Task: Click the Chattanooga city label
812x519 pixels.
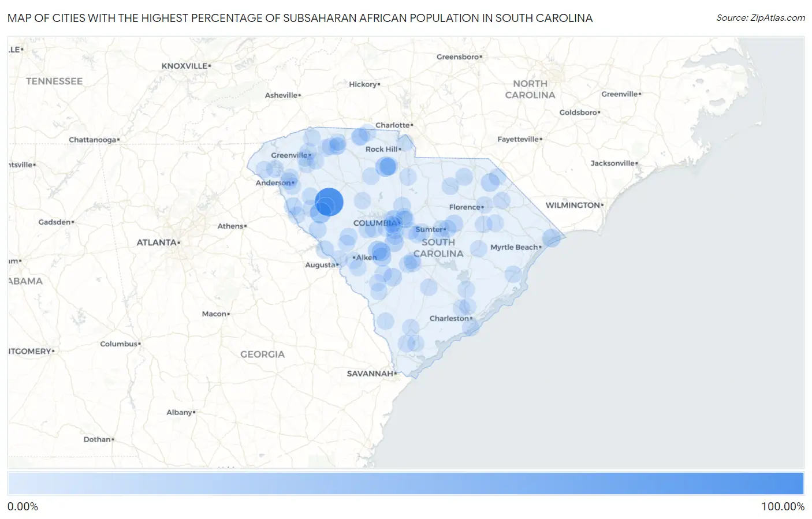Action: click(94, 140)
